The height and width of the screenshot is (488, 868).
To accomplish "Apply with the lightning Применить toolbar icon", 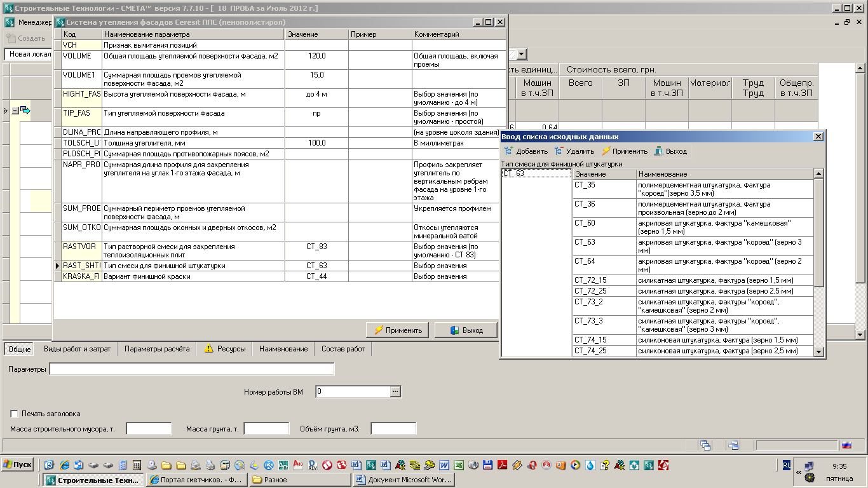I will pos(606,151).
